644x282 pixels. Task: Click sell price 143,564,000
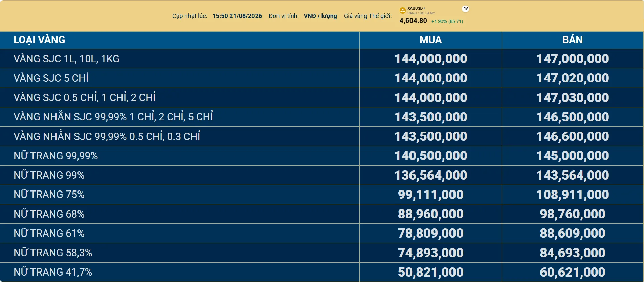coord(573,175)
